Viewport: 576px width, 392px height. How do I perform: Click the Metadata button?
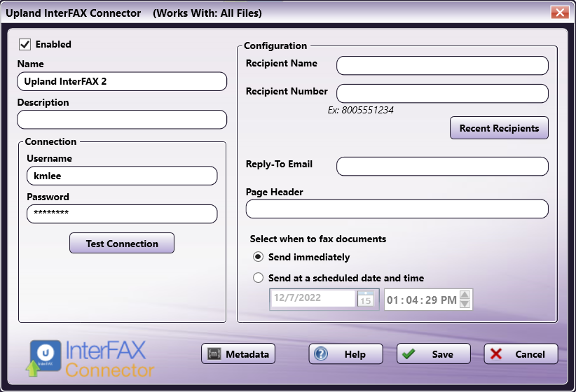point(238,353)
